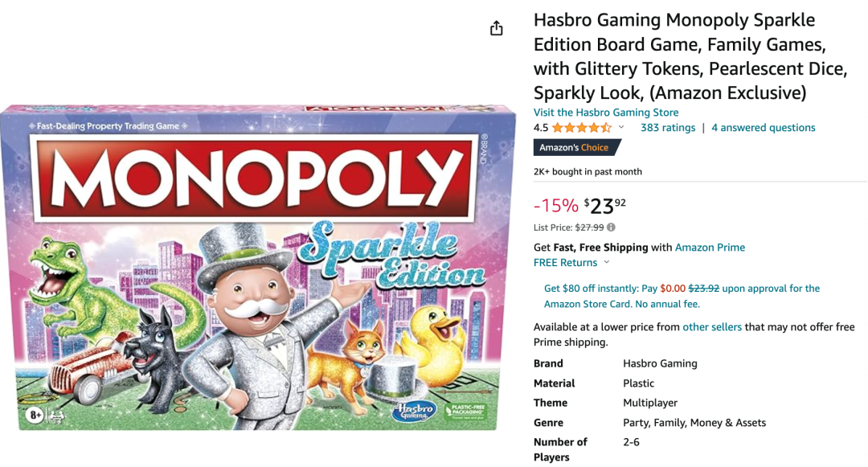The height and width of the screenshot is (467, 868).
Task: Open the Amazon Store Card $80 offer
Action: point(682,296)
